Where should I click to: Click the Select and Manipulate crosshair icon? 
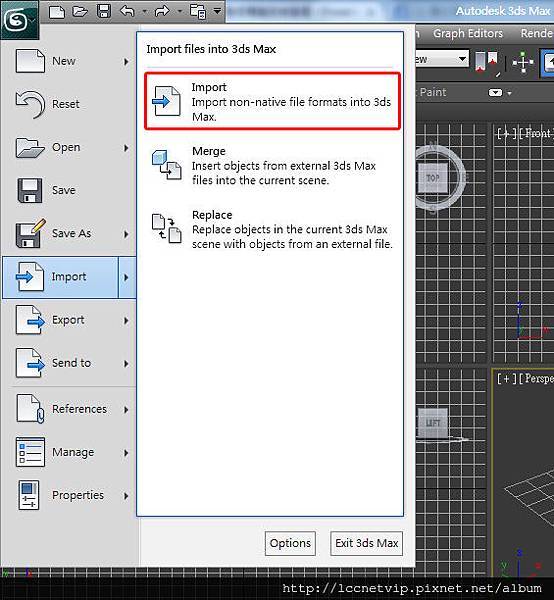[x=523, y=62]
